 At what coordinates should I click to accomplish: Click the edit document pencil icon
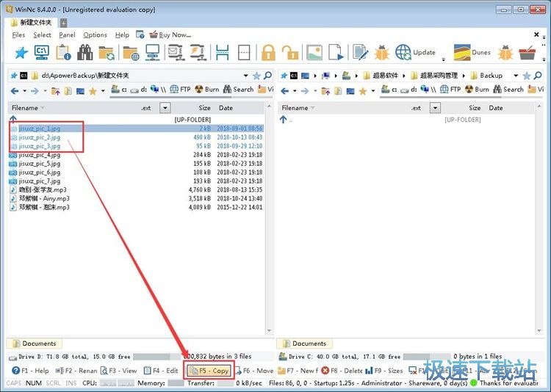[x=360, y=53]
